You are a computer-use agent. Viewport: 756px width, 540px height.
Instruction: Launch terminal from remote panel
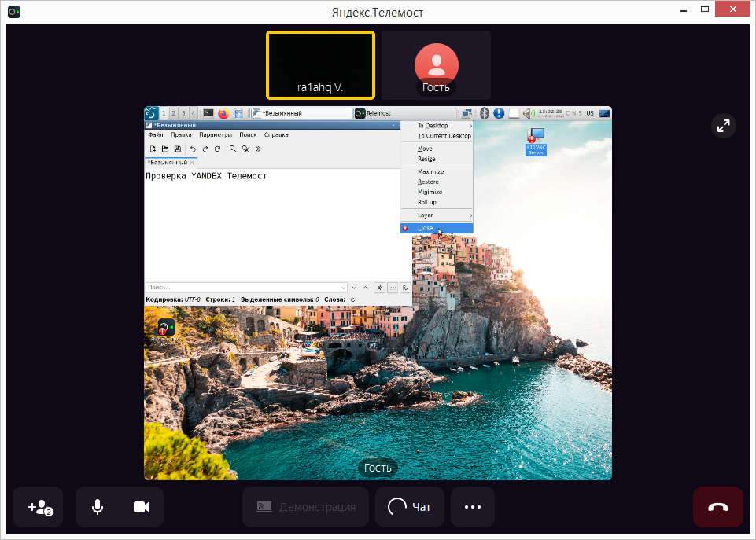pyautogui.click(x=208, y=113)
